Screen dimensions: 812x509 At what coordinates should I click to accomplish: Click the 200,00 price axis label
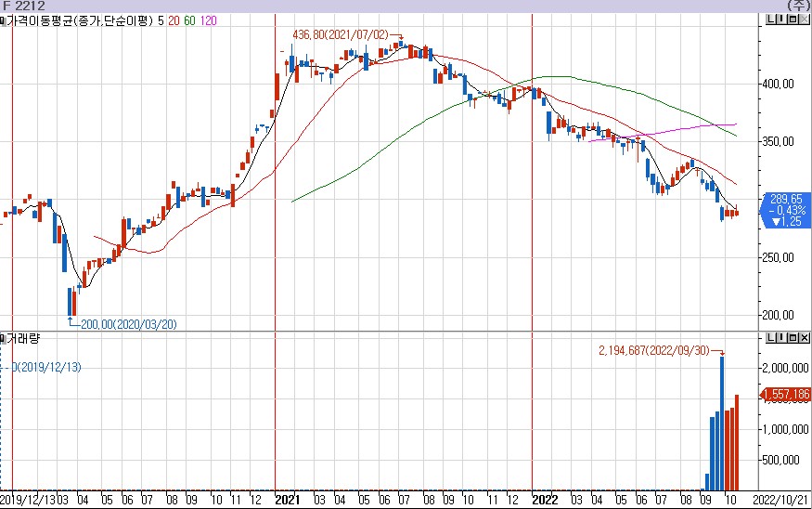point(778,315)
